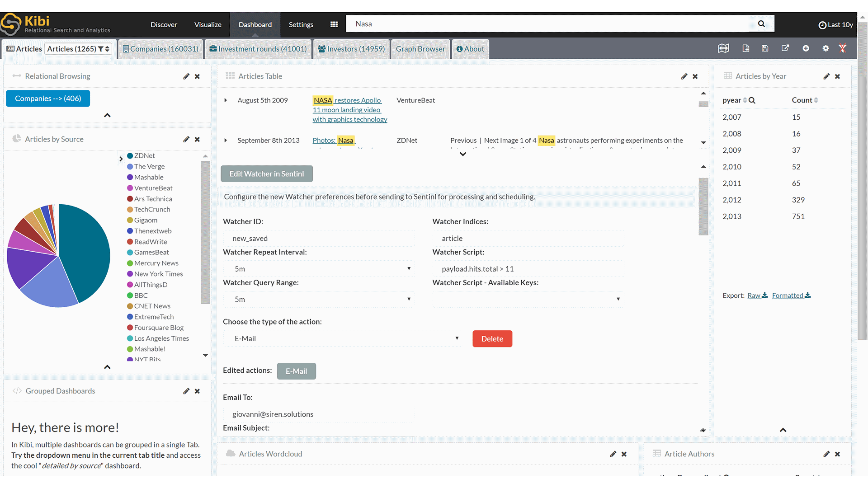Screen dimensions: 868x488
Task: Export Formatted data link
Action: coord(791,296)
